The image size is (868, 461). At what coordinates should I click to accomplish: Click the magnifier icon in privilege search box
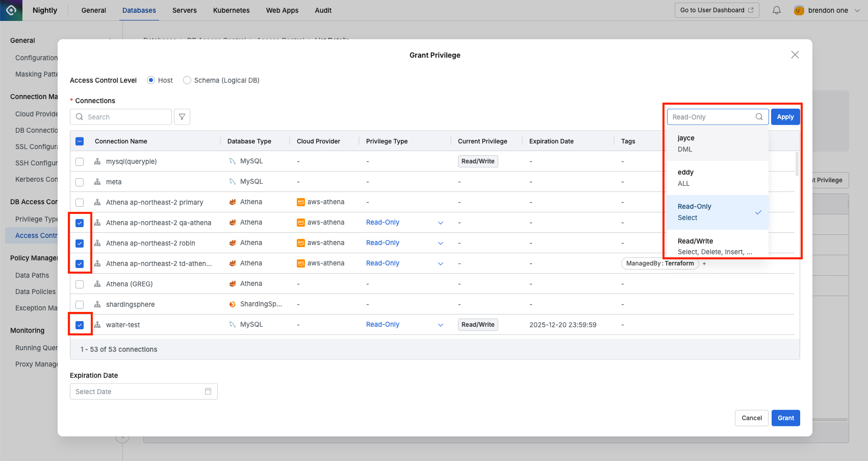759,117
